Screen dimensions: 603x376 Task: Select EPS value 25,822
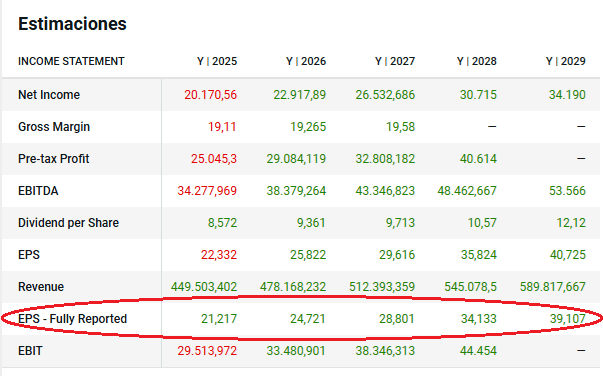click(x=308, y=255)
